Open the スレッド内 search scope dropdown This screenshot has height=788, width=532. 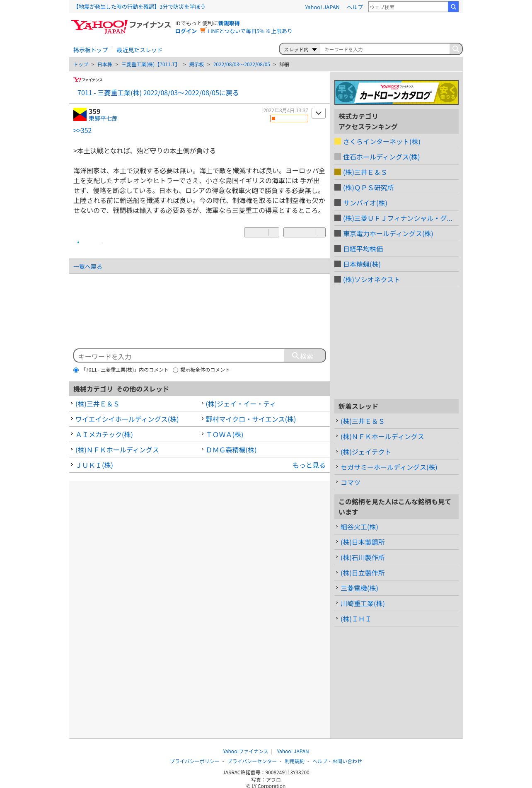pos(300,49)
